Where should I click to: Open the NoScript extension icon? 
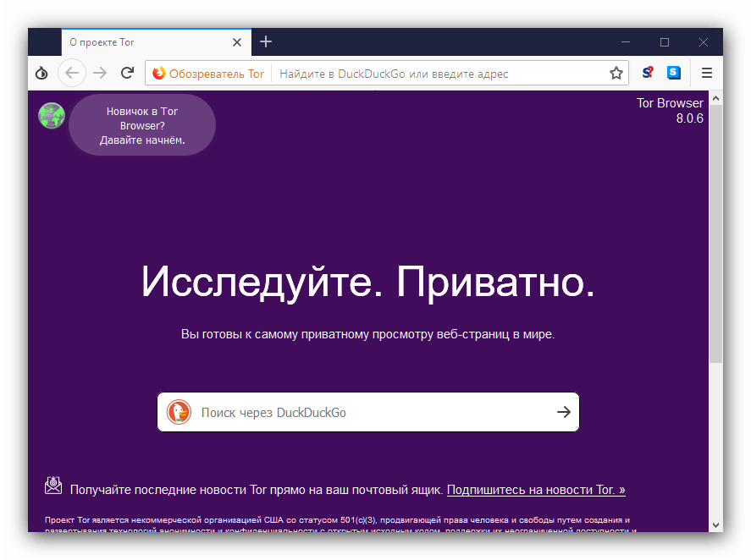tap(648, 73)
